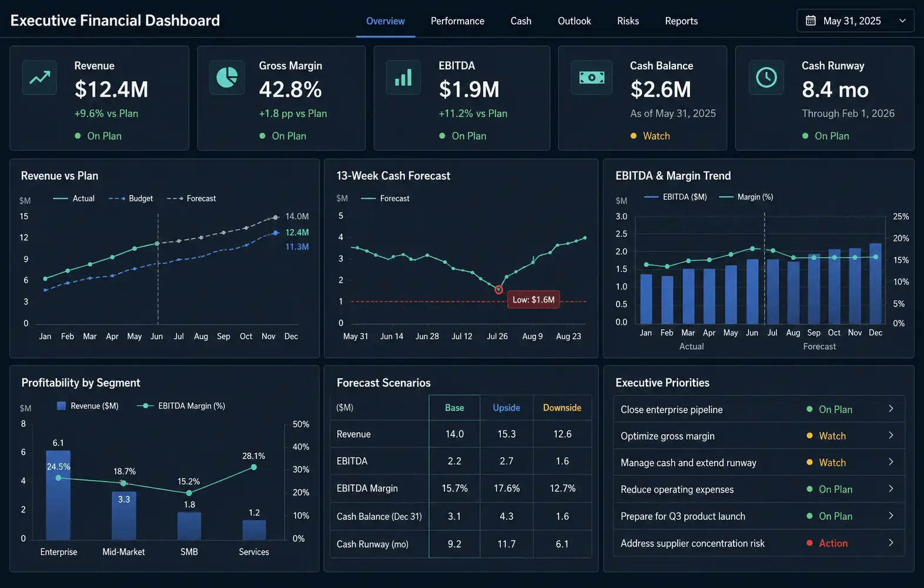Click the Cash Balance banknote icon

pos(591,78)
